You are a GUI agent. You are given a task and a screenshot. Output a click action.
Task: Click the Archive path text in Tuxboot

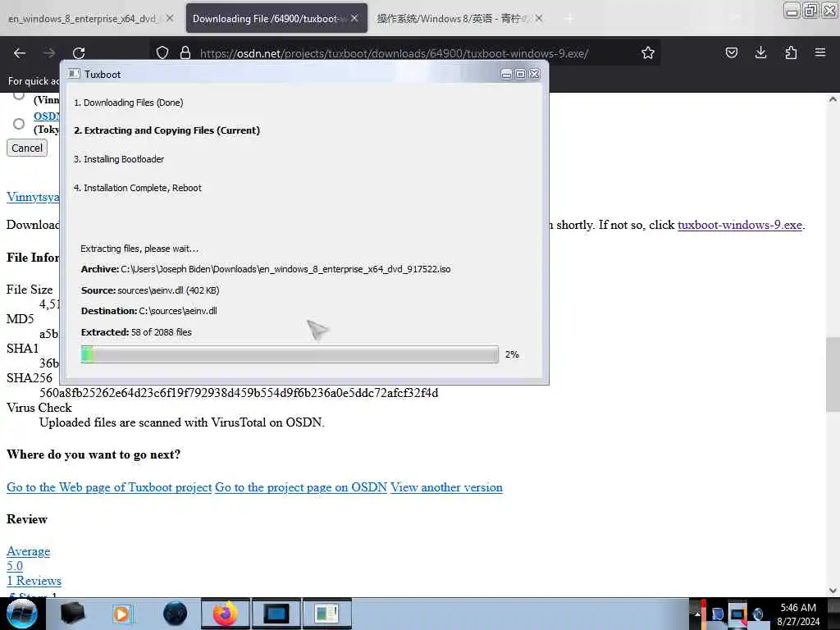tap(266, 269)
